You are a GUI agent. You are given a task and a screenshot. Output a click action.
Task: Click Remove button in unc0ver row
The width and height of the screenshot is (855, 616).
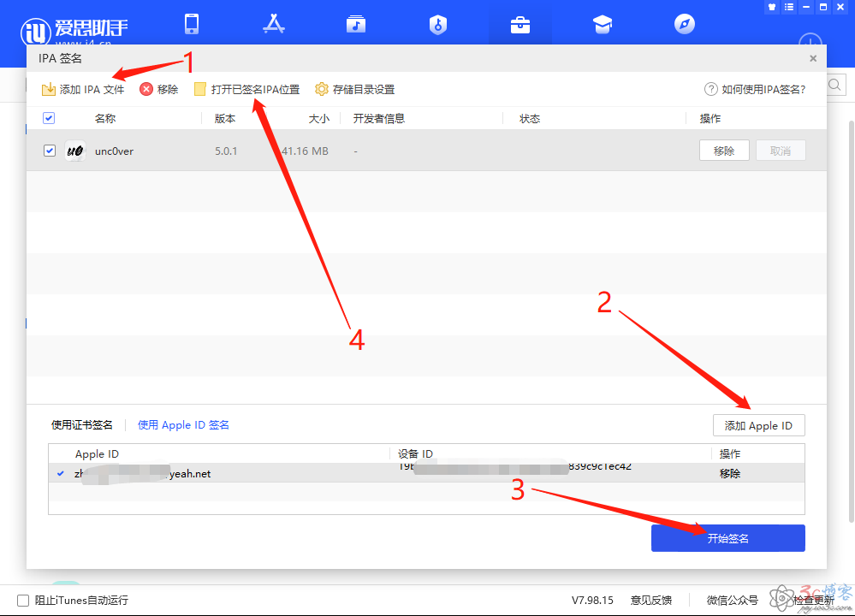coord(724,151)
